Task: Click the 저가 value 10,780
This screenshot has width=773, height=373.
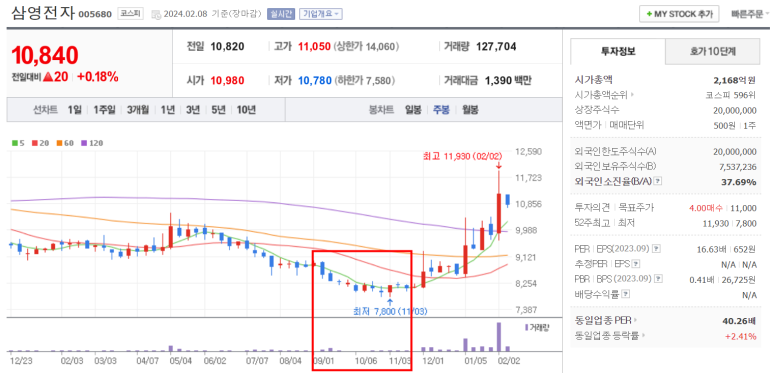Action: click(315, 80)
